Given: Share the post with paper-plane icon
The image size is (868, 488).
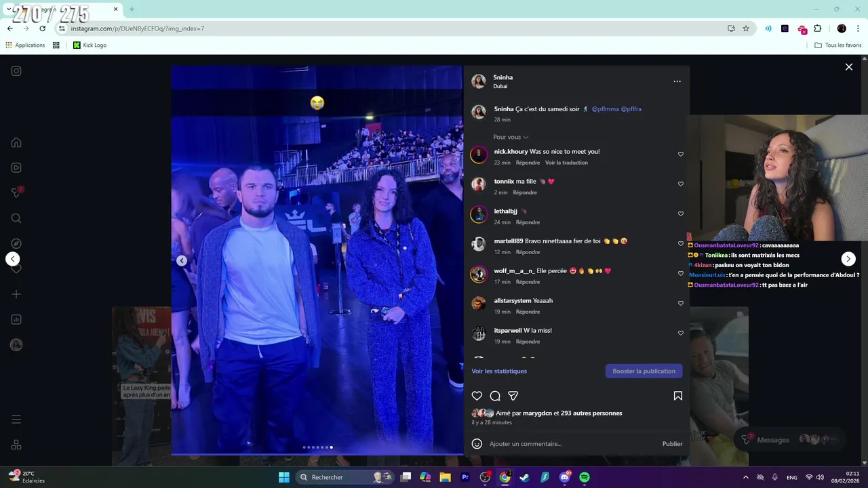Looking at the screenshot, I should pos(513,396).
